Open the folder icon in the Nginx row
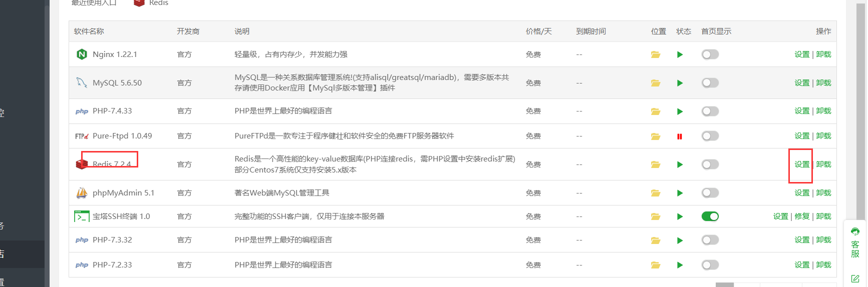The height and width of the screenshot is (287, 868). pos(655,54)
